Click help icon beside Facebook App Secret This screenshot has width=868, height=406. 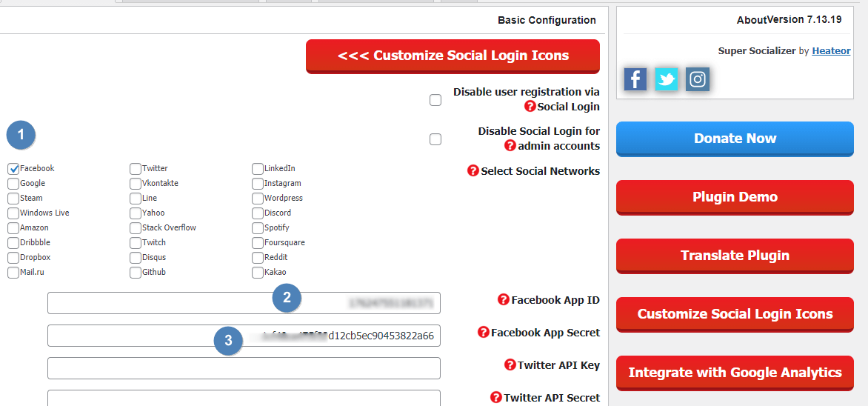[x=484, y=333]
